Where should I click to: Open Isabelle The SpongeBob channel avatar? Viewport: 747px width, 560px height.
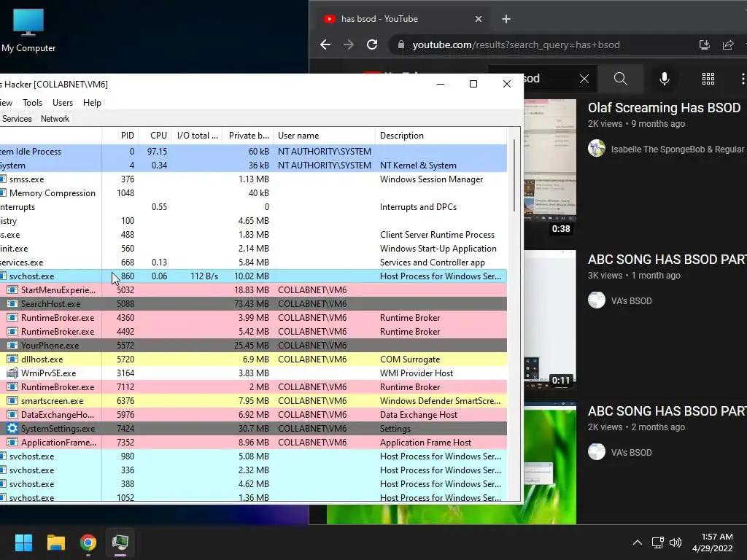pyautogui.click(x=597, y=149)
